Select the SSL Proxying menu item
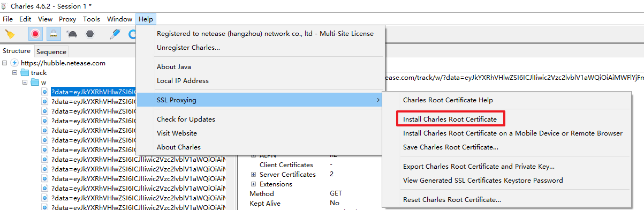This screenshot has width=644, height=210. point(260,100)
